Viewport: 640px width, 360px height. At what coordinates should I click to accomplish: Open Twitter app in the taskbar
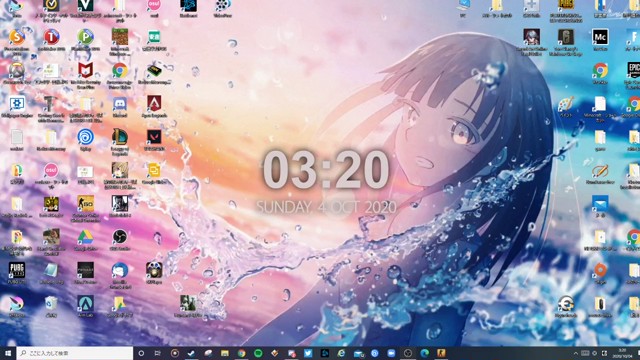coord(308,353)
